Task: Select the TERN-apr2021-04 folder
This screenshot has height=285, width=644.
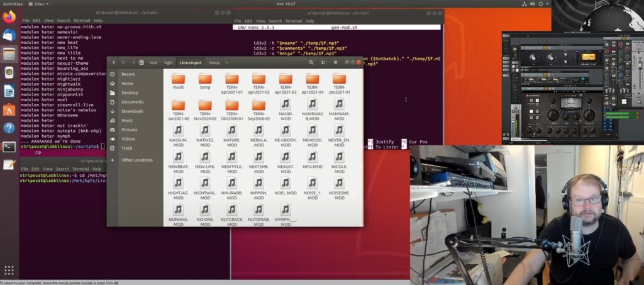Action: coord(313,84)
